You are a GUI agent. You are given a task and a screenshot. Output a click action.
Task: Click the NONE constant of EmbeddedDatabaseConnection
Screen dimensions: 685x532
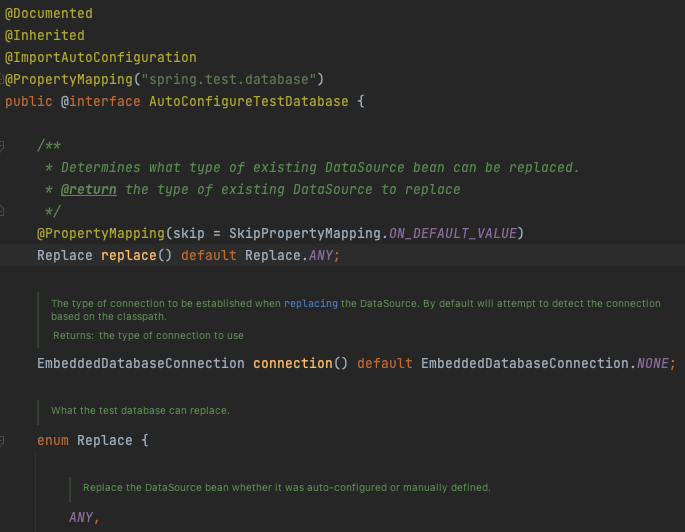click(652, 363)
